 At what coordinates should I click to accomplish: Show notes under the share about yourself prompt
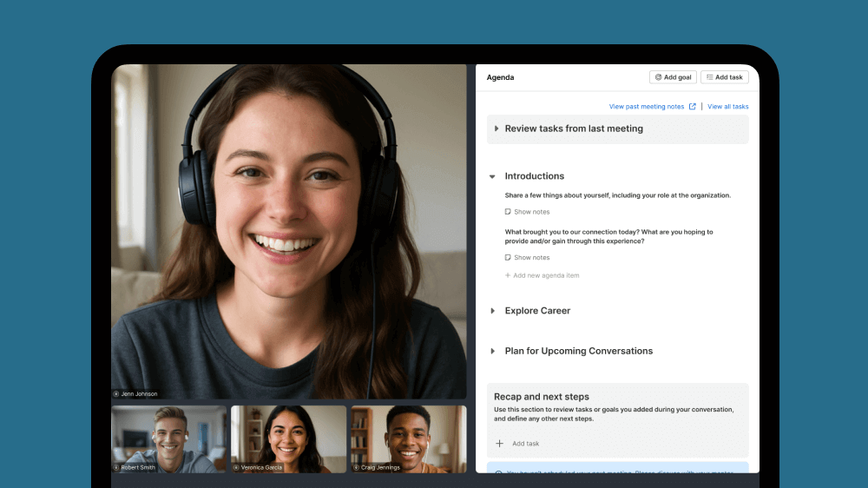click(527, 212)
